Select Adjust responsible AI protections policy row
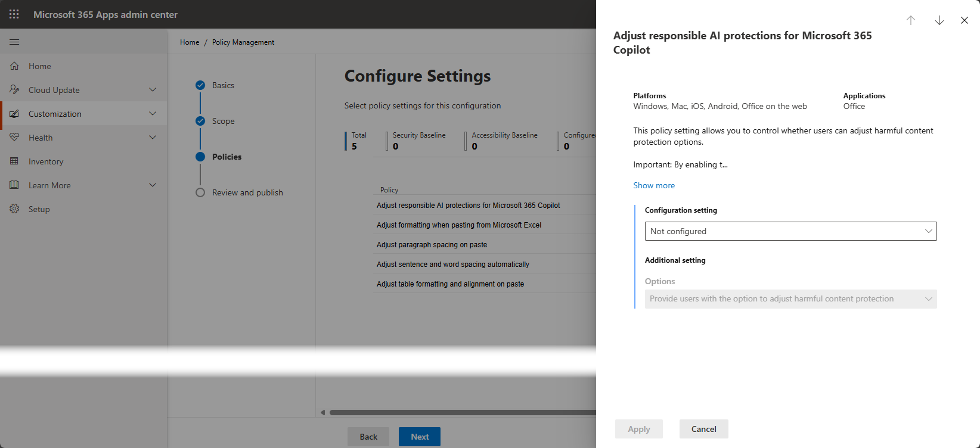Image resolution: width=980 pixels, height=448 pixels. pyautogui.click(x=485, y=205)
